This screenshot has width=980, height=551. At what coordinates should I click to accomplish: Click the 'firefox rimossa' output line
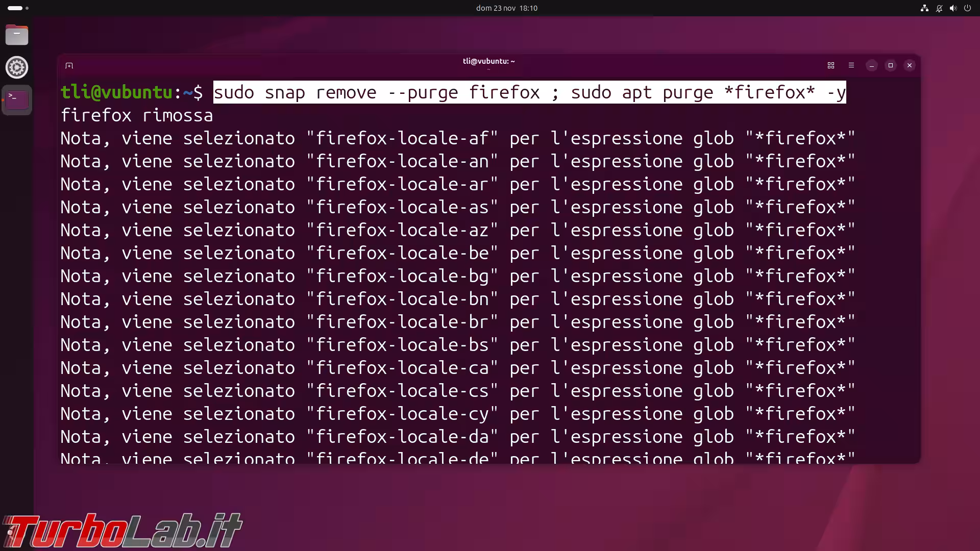(x=137, y=115)
